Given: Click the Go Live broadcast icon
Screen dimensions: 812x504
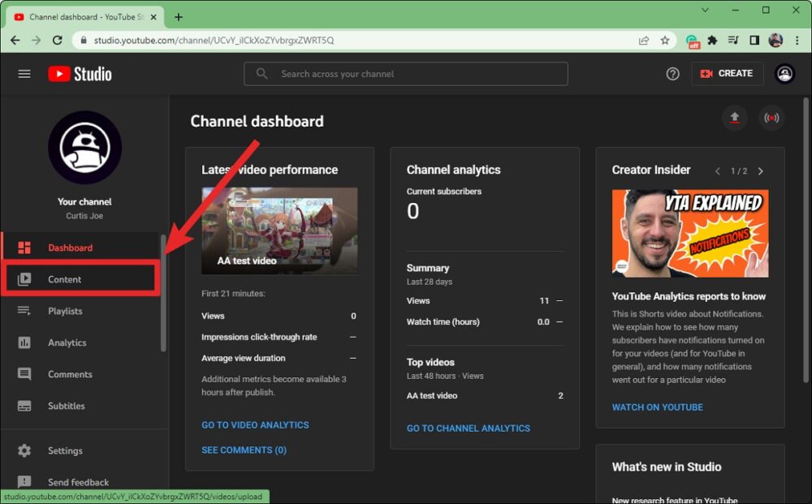Looking at the screenshot, I should (771, 118).
